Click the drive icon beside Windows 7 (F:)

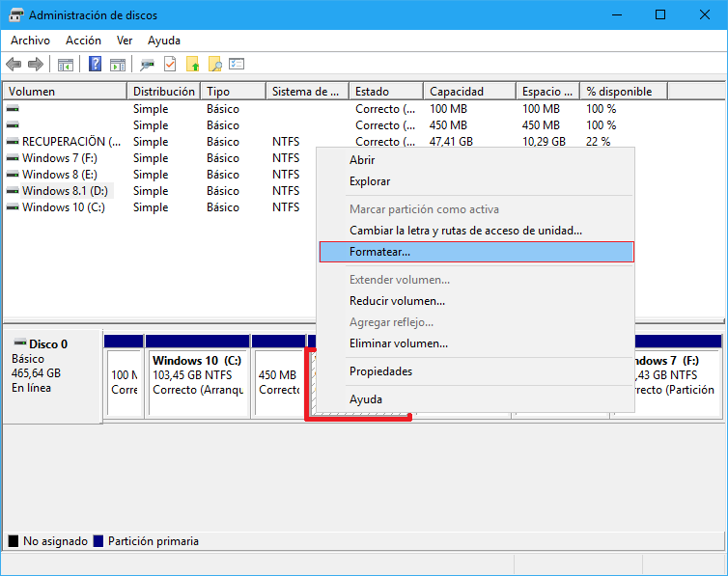[x=13, y=158]
